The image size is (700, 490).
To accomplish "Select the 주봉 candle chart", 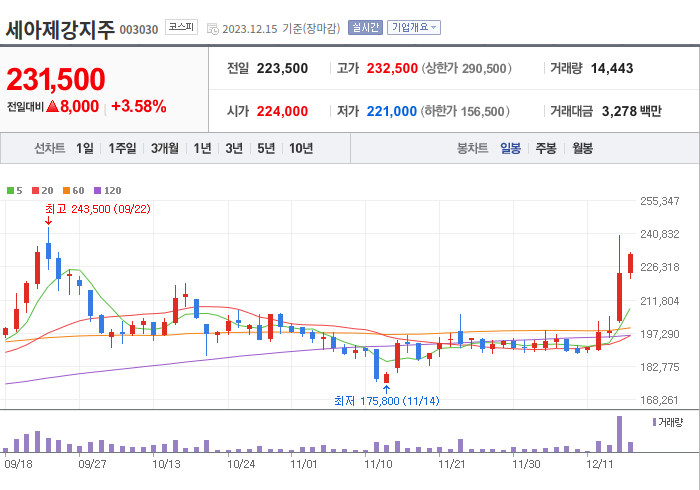I will [546, 148].
